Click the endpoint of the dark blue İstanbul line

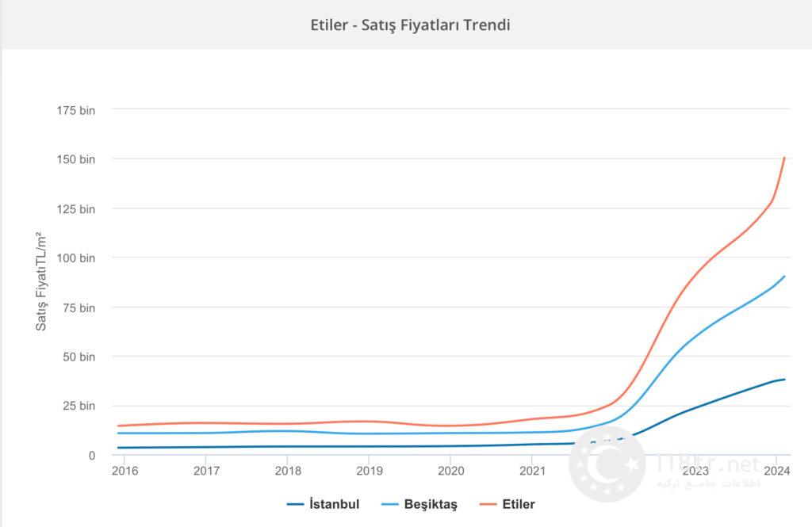pos(784,380)
